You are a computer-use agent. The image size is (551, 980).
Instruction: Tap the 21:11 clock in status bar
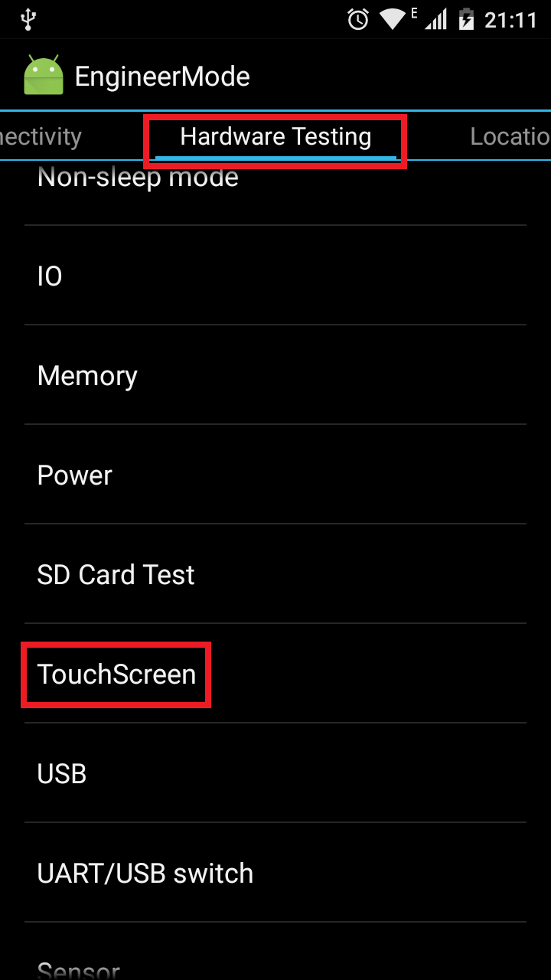click(510, 20)
